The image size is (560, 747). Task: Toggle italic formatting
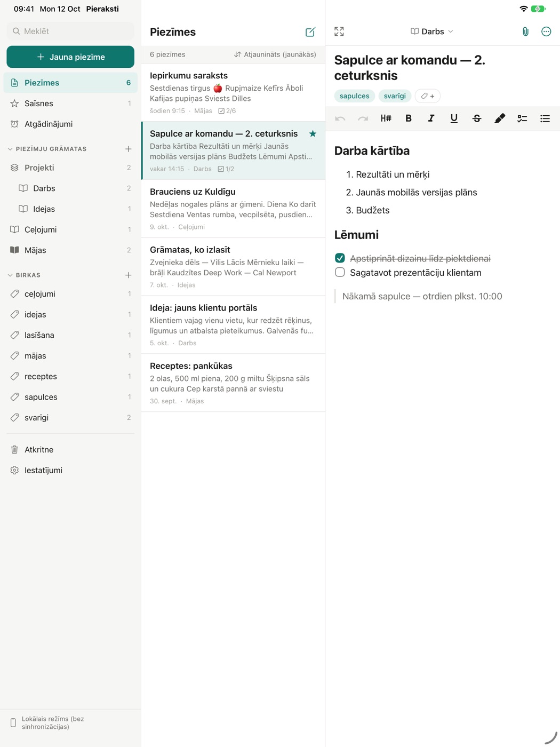[431, 118]
